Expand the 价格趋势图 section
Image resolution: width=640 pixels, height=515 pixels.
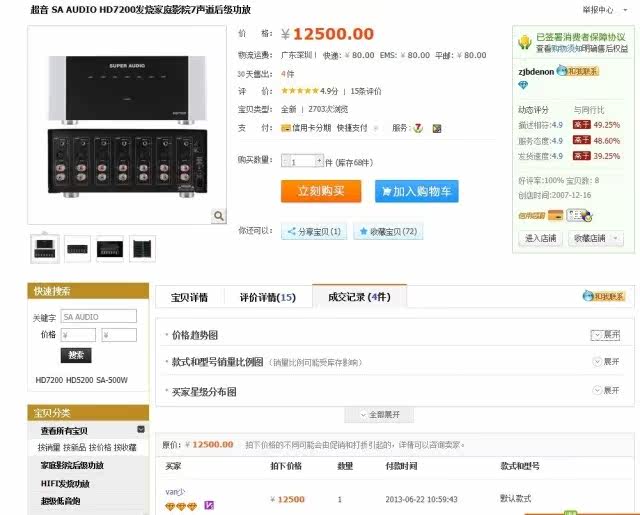click(605, 335)
